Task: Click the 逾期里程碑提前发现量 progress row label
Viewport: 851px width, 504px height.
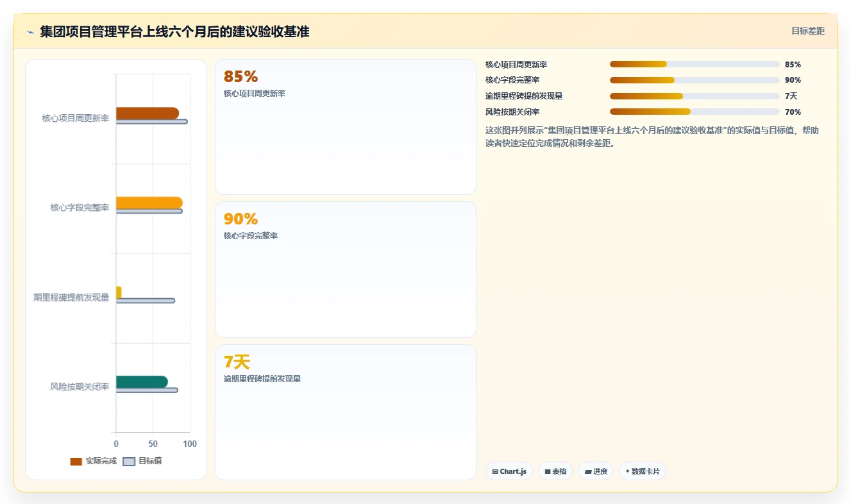Action: tap(524, 96)
